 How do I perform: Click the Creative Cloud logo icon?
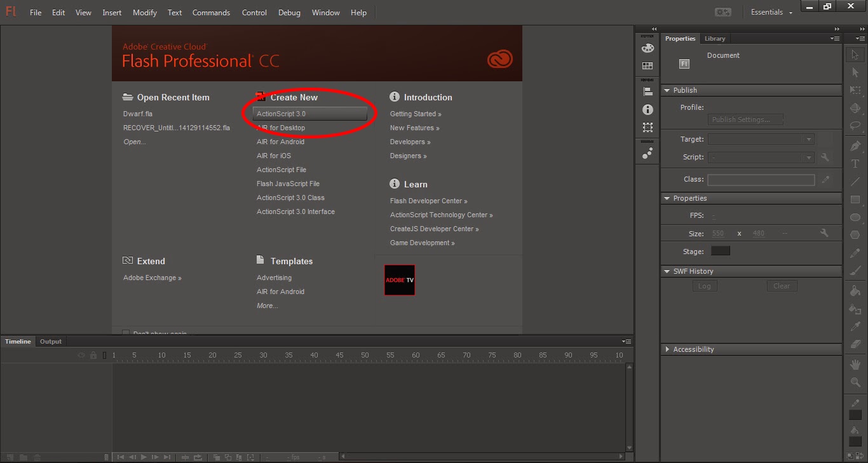(x=500, y=60)
